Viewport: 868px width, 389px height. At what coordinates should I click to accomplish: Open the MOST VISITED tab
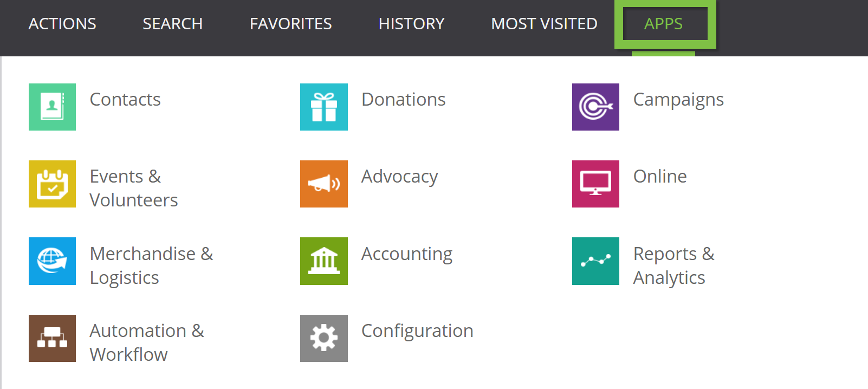[x=544, y=24]
